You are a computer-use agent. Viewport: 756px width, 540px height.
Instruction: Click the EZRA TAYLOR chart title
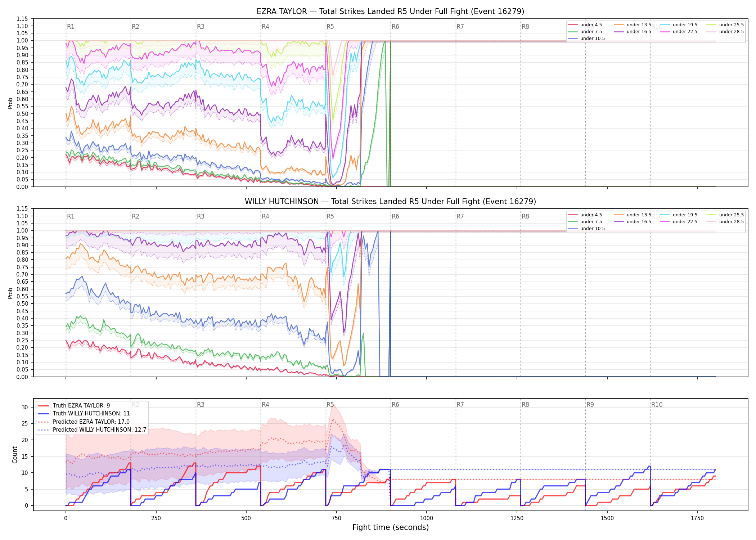(x=390, y=12)
